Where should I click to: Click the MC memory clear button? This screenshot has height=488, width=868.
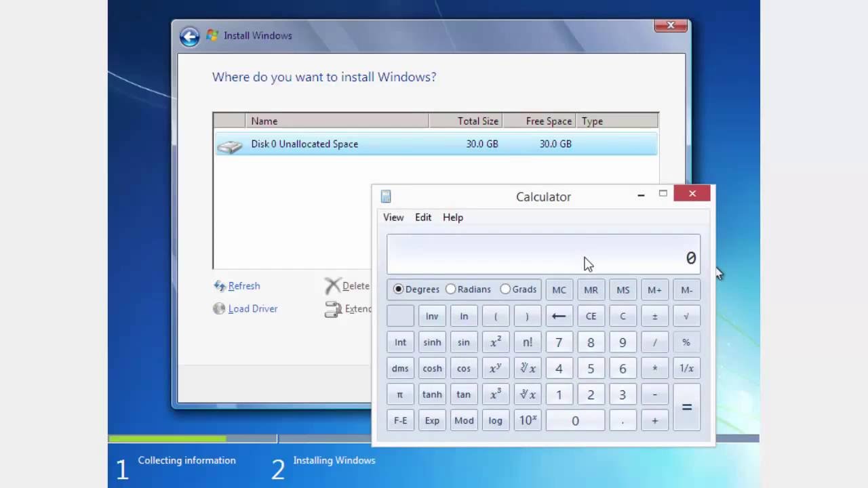559,290
